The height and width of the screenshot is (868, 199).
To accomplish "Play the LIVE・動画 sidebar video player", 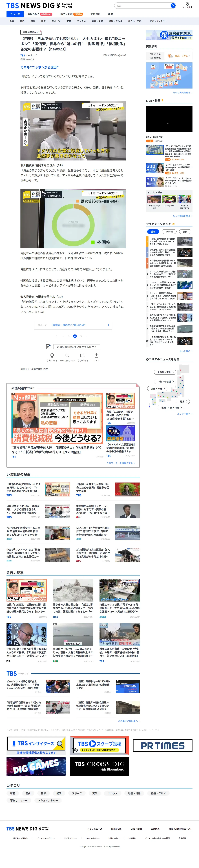I will click(x=169, y=119).
